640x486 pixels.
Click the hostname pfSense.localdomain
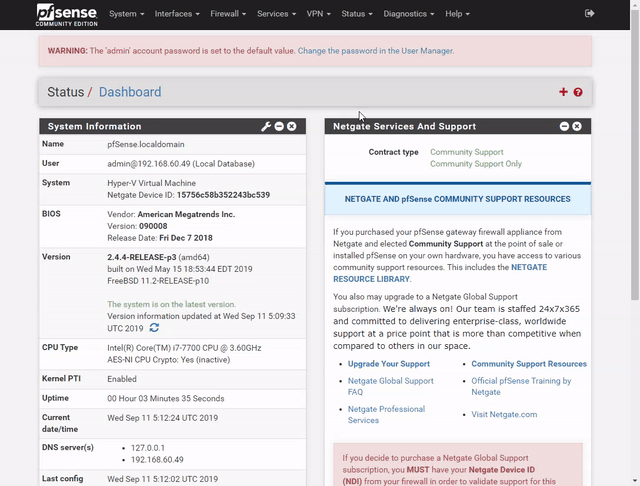pos(146,144)
